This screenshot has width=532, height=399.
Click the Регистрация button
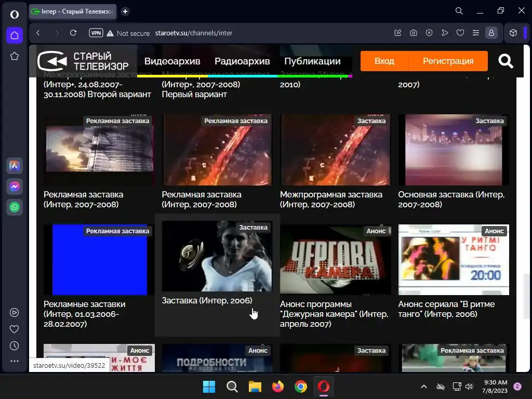coord(448,61)
